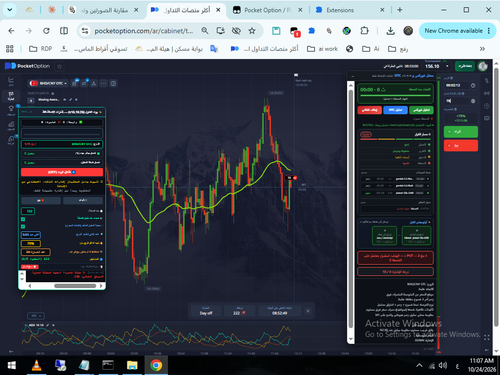Expand the account balance 156.10 dropdown
The image size is (500, 375).
(x=447, y=66)
